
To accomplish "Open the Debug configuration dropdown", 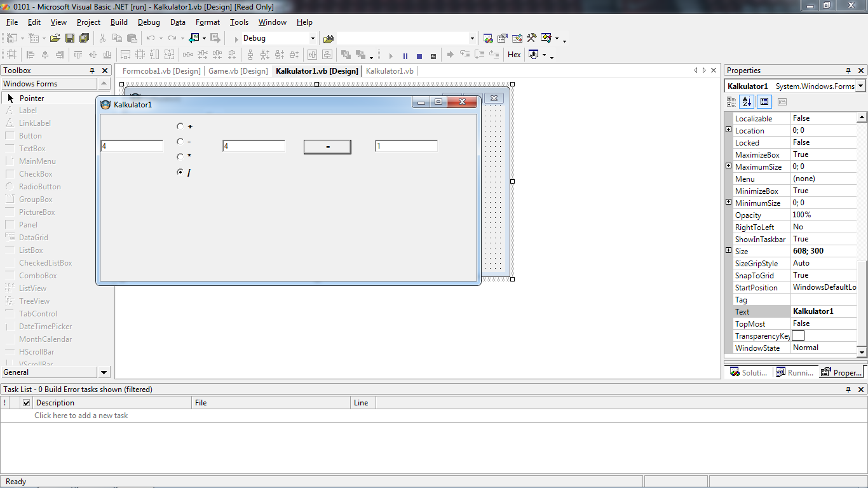I will 313,38.
